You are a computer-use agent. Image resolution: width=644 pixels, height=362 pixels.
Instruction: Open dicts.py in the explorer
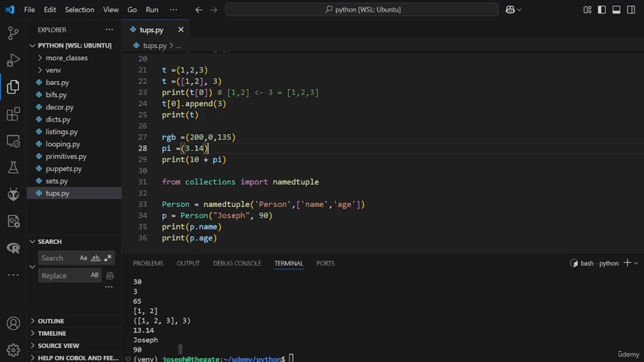pos(74,120)
